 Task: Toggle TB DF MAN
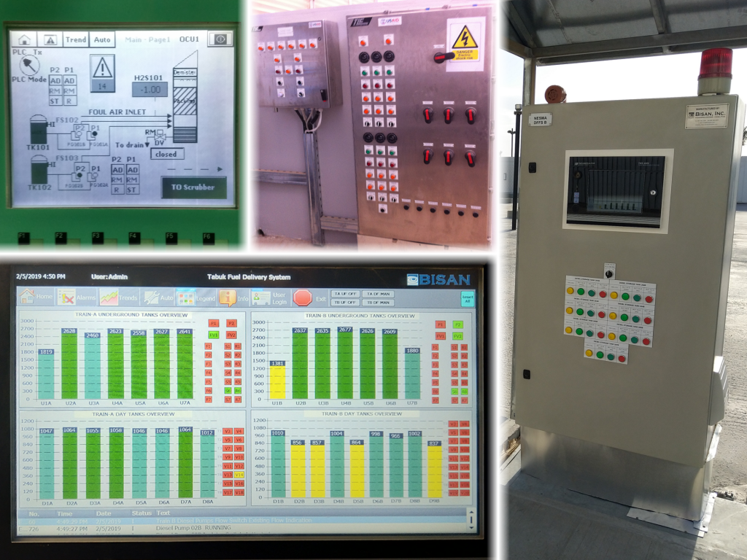click(379, 302)
